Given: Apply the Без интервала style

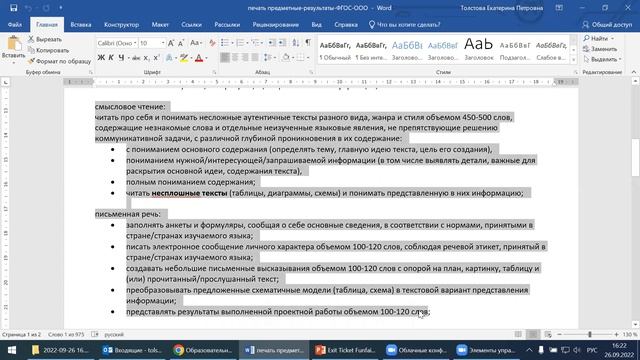Looking at the screenshot, I should click(x=371, y=50).
